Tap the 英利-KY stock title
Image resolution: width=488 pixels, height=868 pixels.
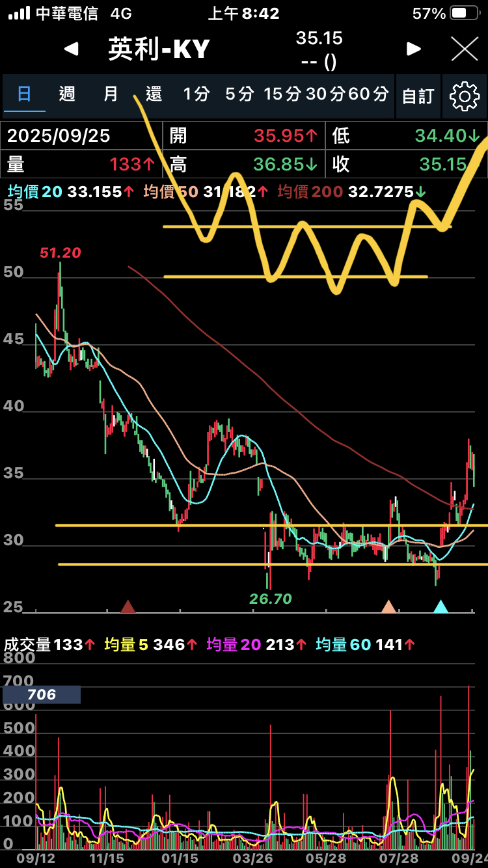[x=159, y=49]
